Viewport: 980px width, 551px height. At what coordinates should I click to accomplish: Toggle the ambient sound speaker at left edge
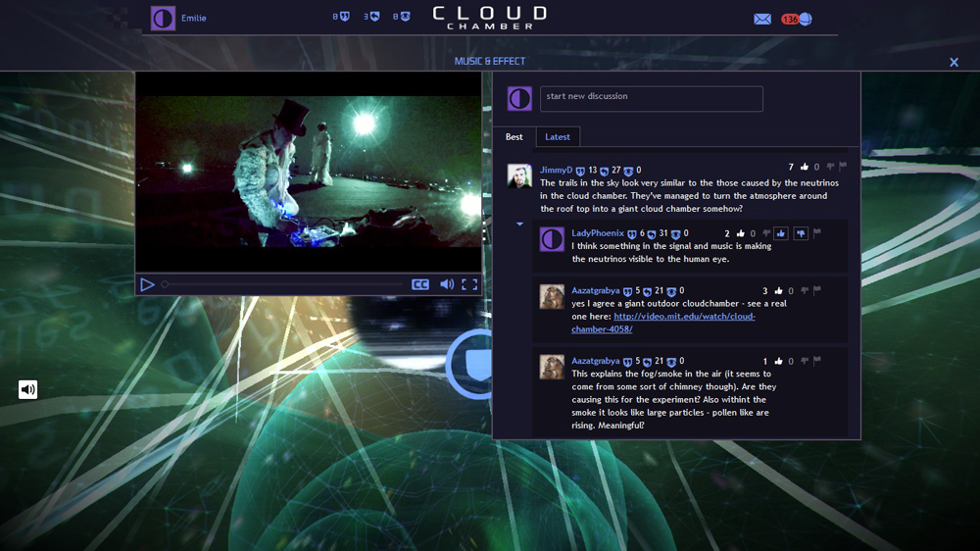point(27,389)
